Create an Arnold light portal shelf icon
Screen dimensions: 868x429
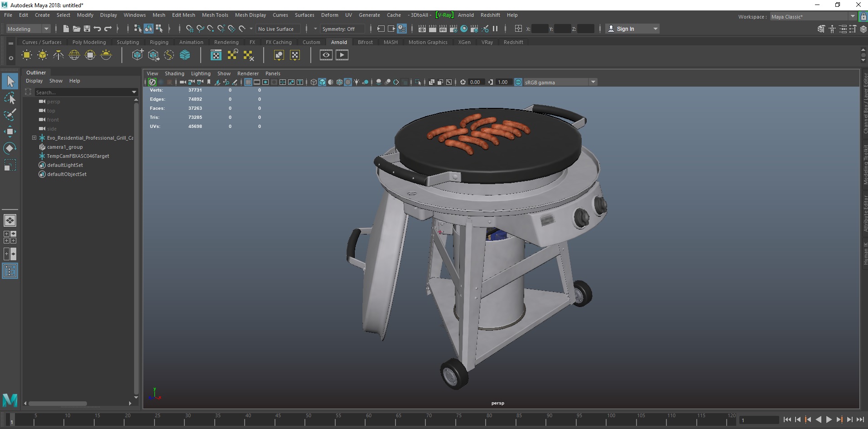[90, 55]
